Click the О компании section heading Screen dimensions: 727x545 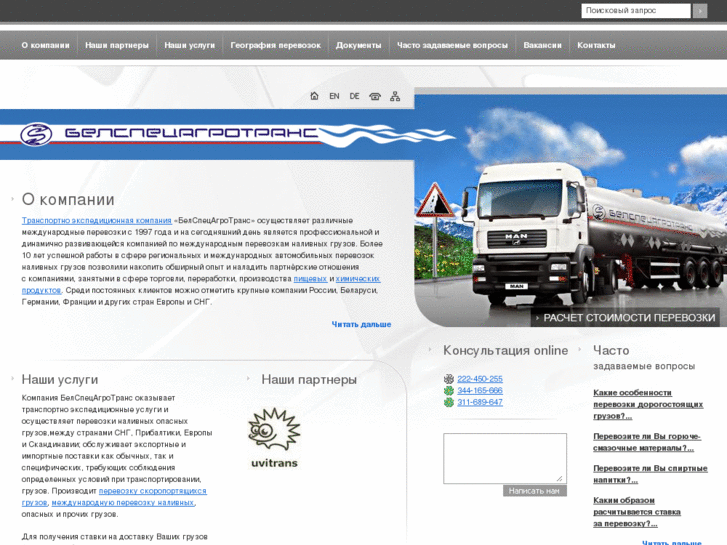(68, 199)
